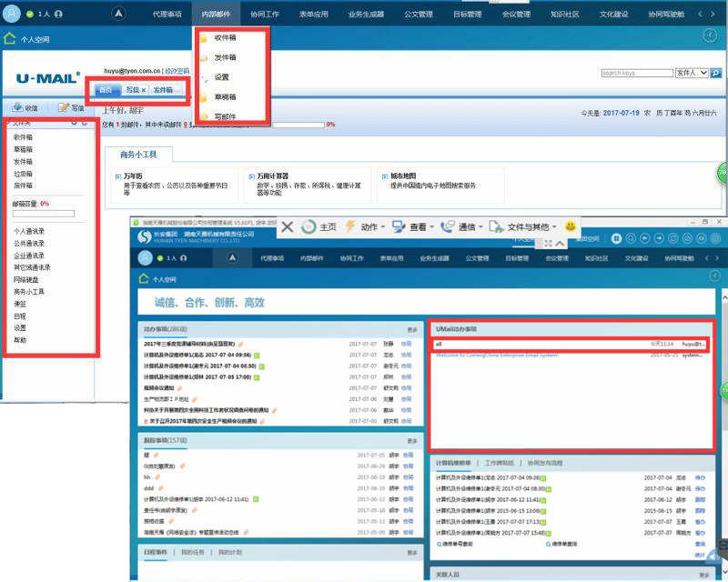Viewport: 728px width, 582px height.
Task: Open 垃圾箱 folder in left sidebar
Action: pyautogui.click(x=23, y=173)
